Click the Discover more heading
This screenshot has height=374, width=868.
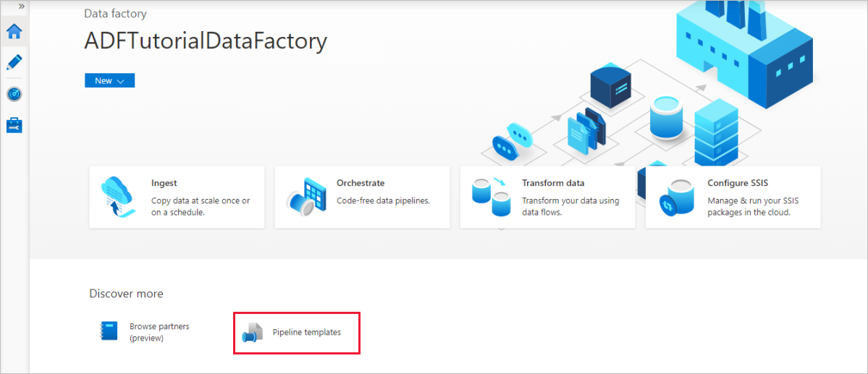126,293
